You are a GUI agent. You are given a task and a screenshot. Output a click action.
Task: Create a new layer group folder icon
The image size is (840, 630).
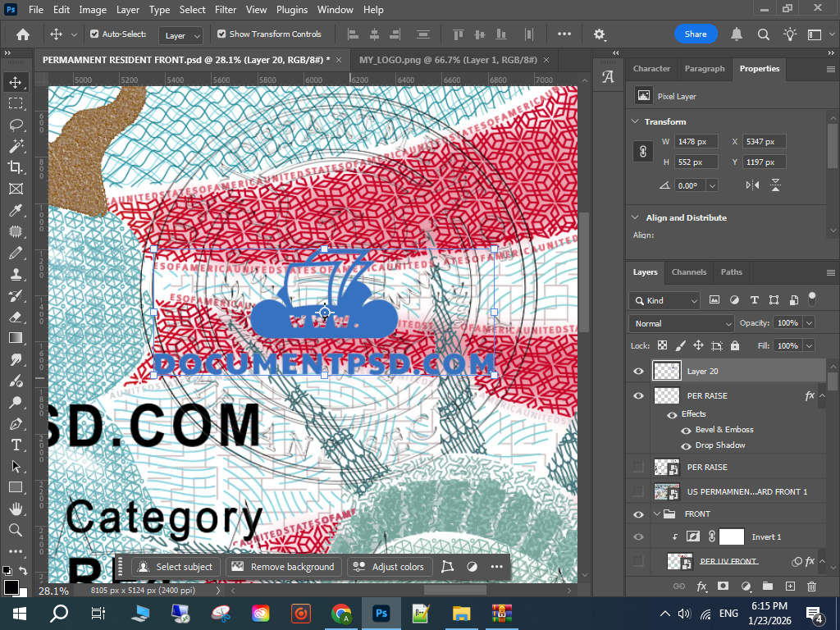click(767, 587)
